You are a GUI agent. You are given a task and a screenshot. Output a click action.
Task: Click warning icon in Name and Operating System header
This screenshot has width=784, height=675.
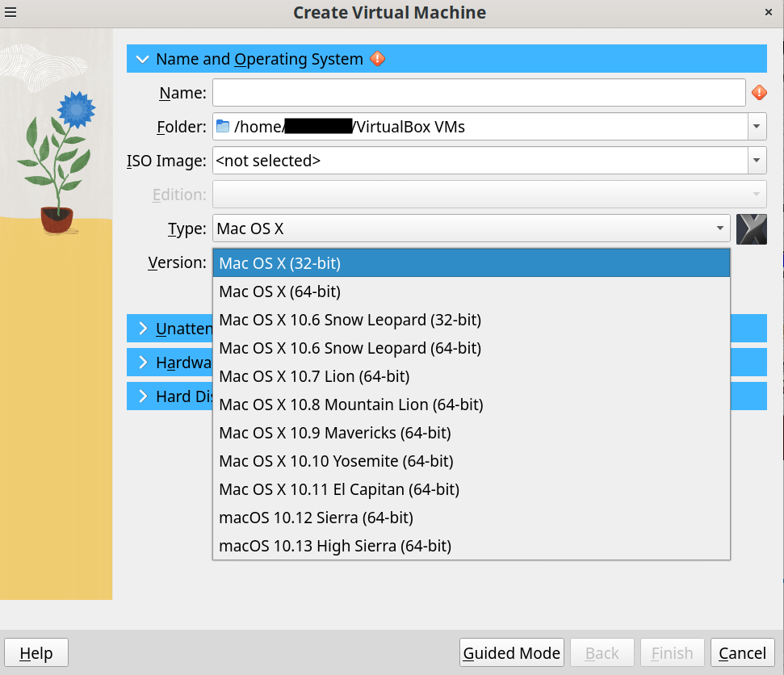[378, 59]
